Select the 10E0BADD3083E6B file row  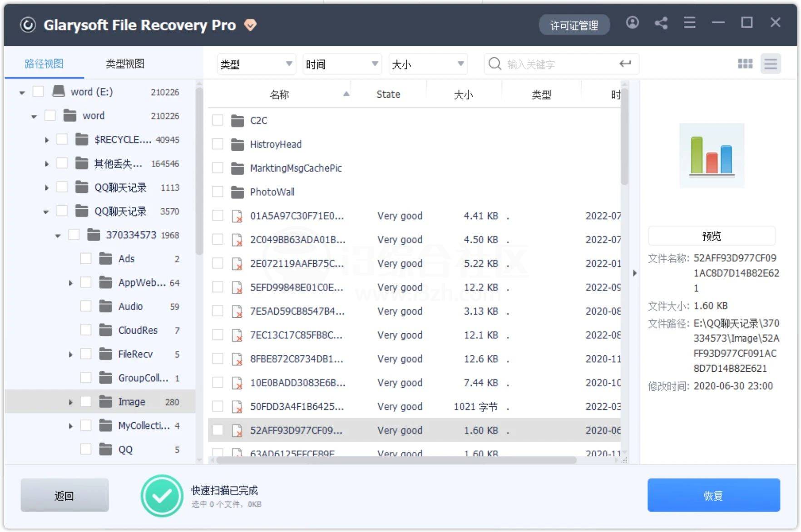(x=414, y=383)
